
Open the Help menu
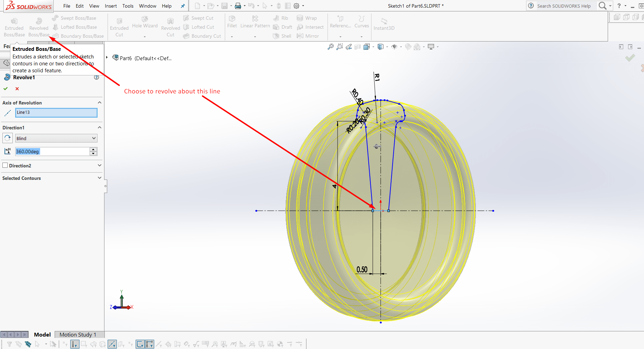(167, 6)
